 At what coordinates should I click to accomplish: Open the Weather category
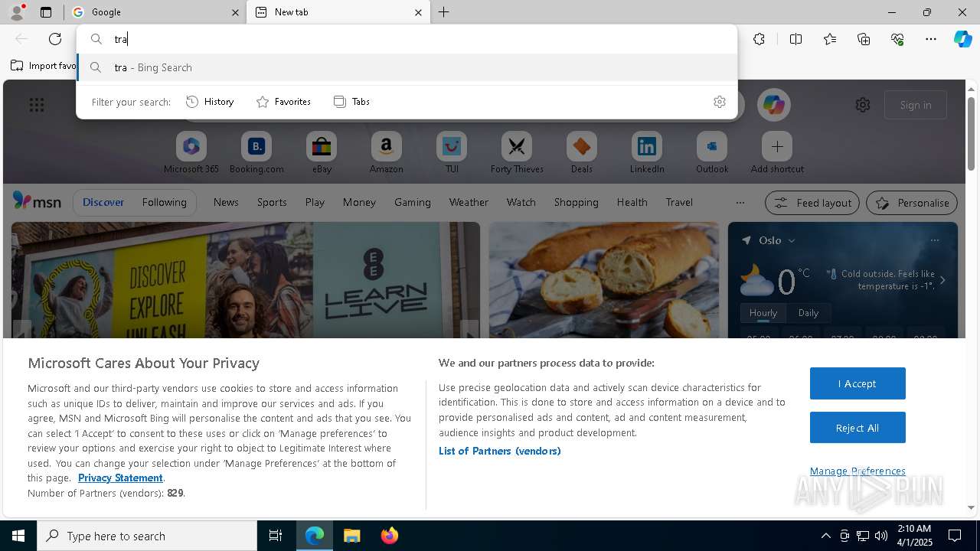point(469,202)
